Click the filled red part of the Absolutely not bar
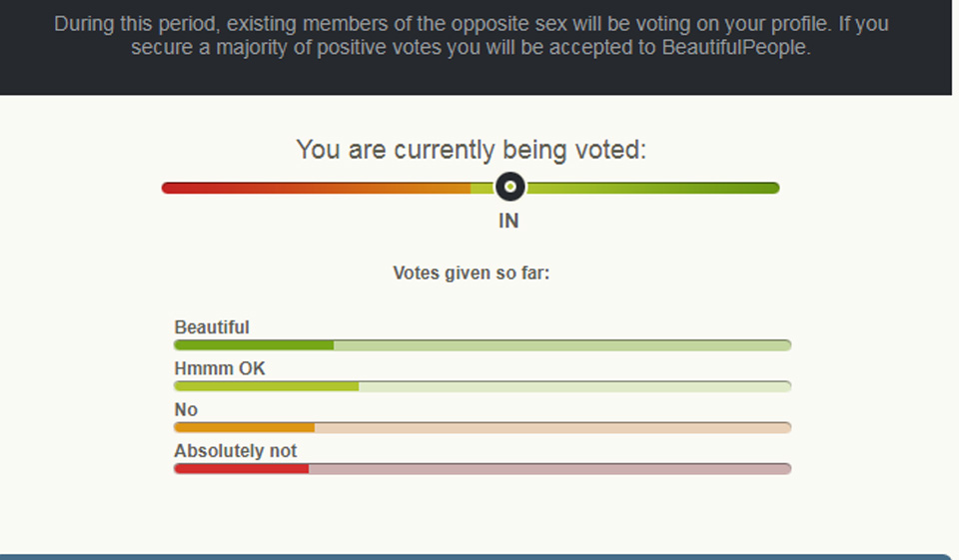The width and height of the screenshot is (959, 560). pyautogui.click(x=241, y=468)
